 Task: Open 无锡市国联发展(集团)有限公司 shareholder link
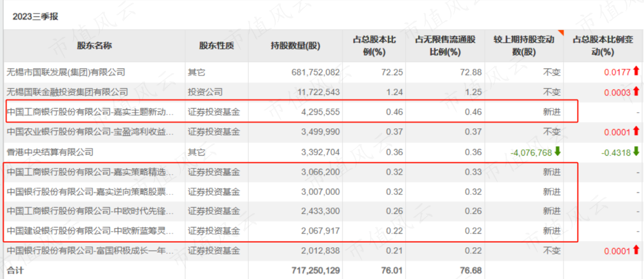pyautogui.click(x=66, y=73)
